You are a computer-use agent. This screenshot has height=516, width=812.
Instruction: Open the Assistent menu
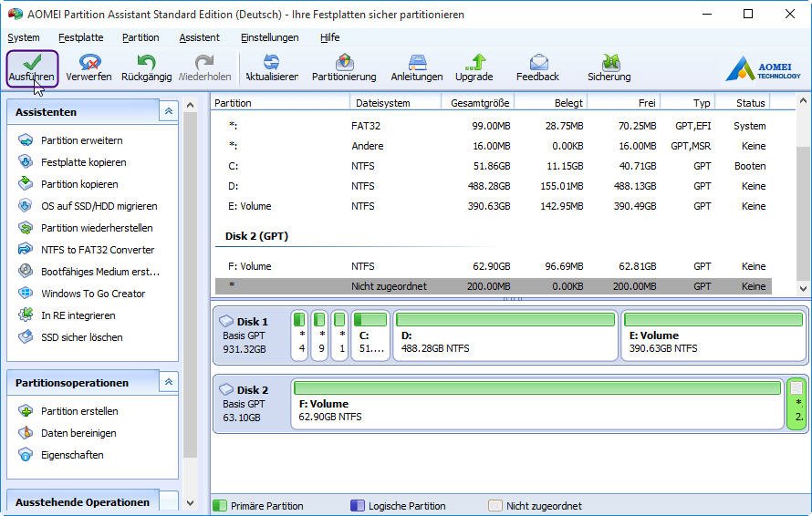click(x=200, y=37)
